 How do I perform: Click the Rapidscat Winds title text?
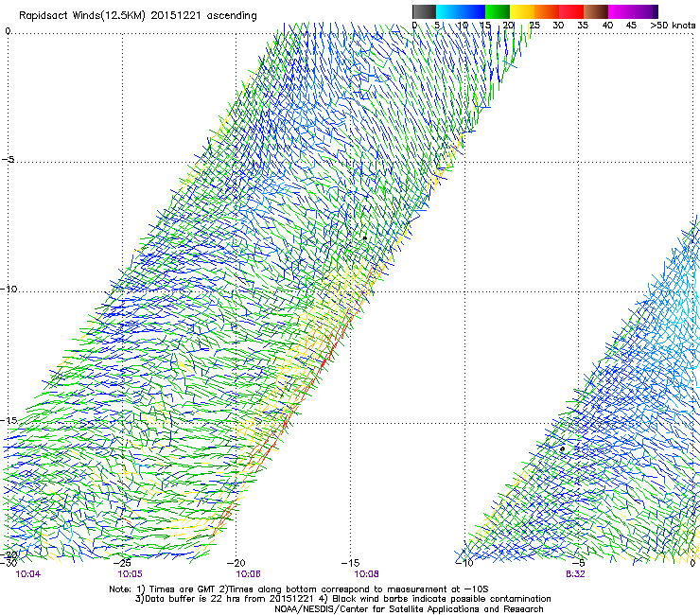[x=138, y=15]
